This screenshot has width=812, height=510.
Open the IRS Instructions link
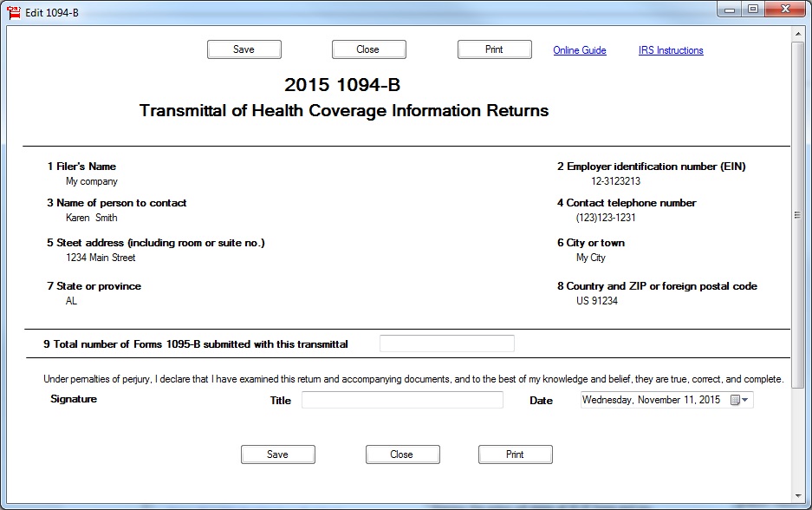(671, 50)
